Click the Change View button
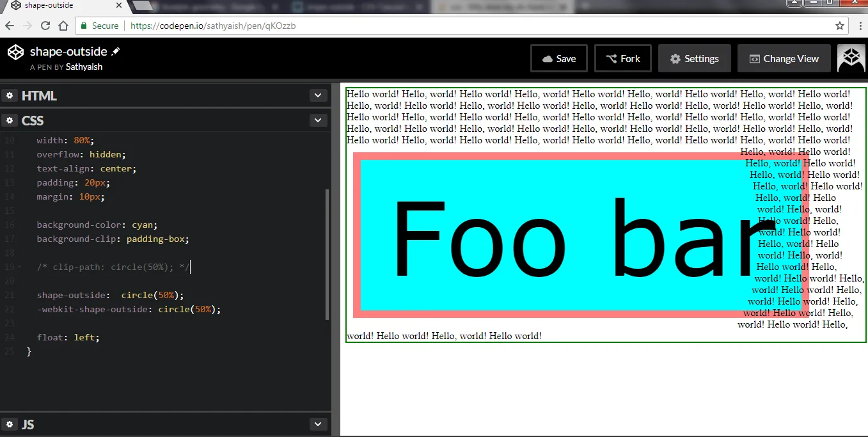The width and height of the screenshot is (868, 437). click(x=784, y=58)
